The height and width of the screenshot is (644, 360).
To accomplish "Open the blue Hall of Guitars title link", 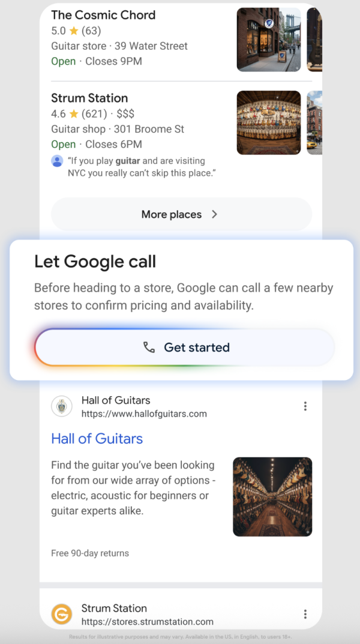I will [x=97, y=439].
